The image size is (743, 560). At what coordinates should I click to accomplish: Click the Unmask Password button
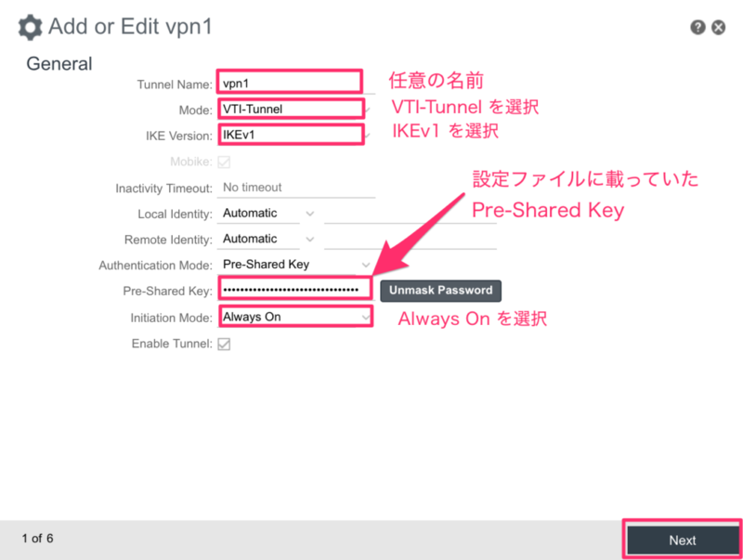440,291
